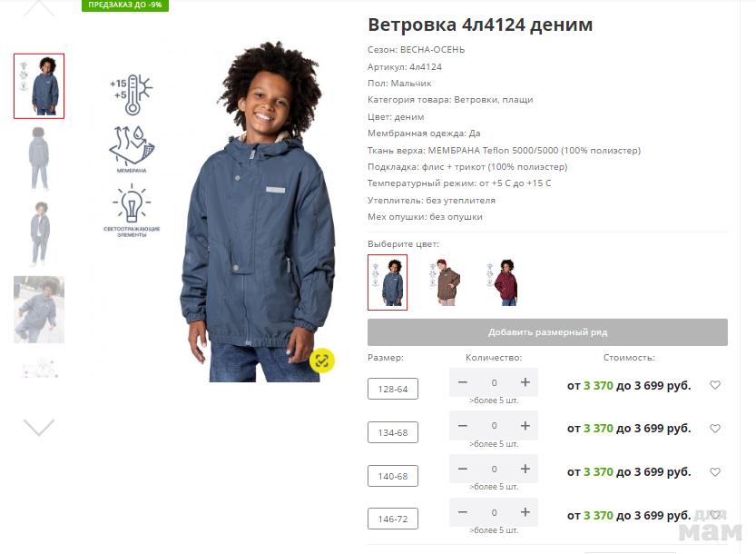
Task: Choose the denim blue color swatch
Action: click(x=388, y=282)
